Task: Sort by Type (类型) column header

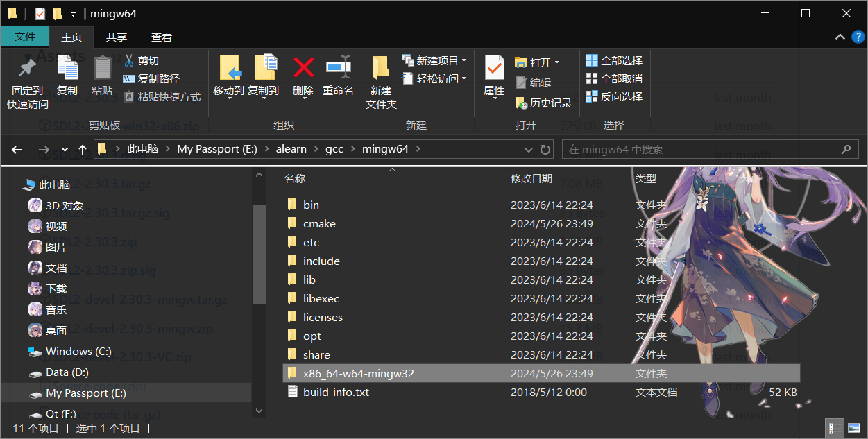Action: [x=645, y=178]
